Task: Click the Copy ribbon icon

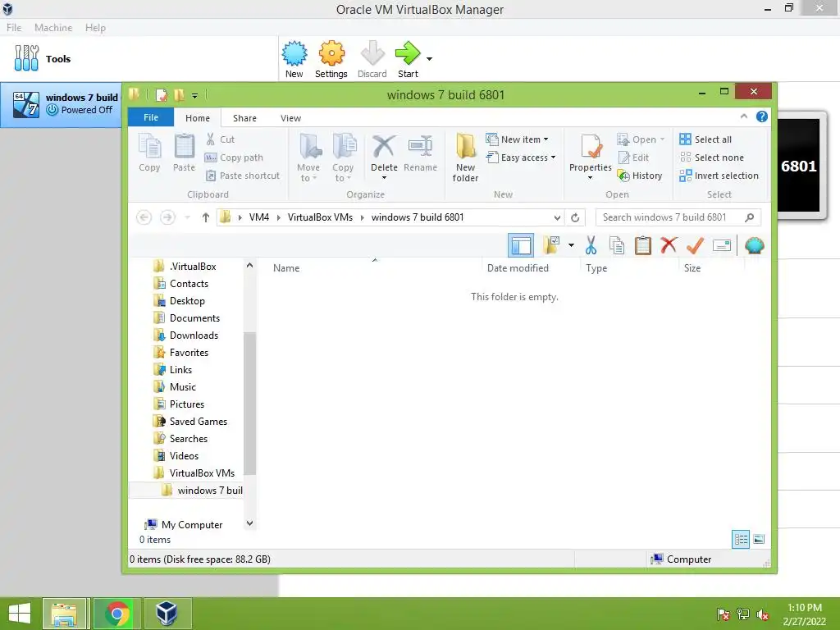Action: pos(149,153)
